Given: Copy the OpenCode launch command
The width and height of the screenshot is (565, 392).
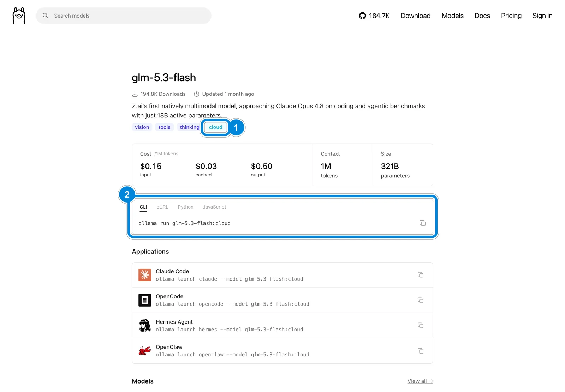Looking at the screenshot, I should click(x=421, y=300).
